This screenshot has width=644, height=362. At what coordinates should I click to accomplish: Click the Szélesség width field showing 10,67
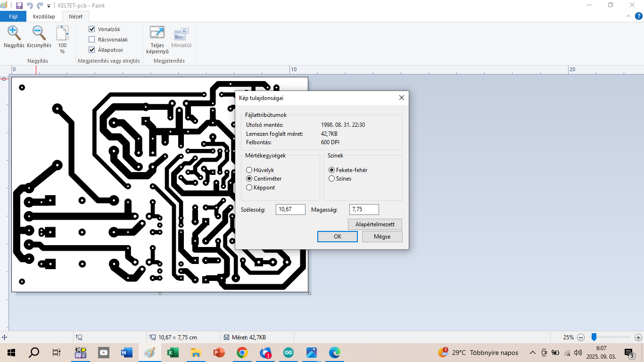coord(290,209)
